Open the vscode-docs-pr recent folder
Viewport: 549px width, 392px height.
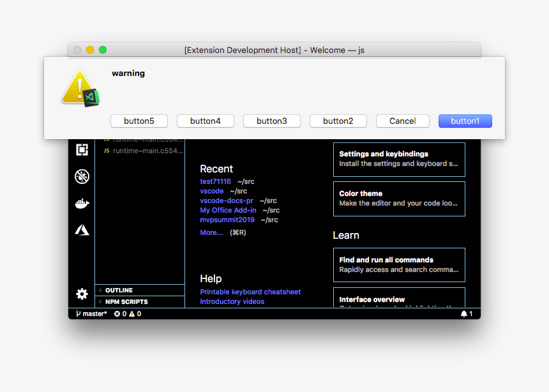pyautogui.click(x=227, y=200)
